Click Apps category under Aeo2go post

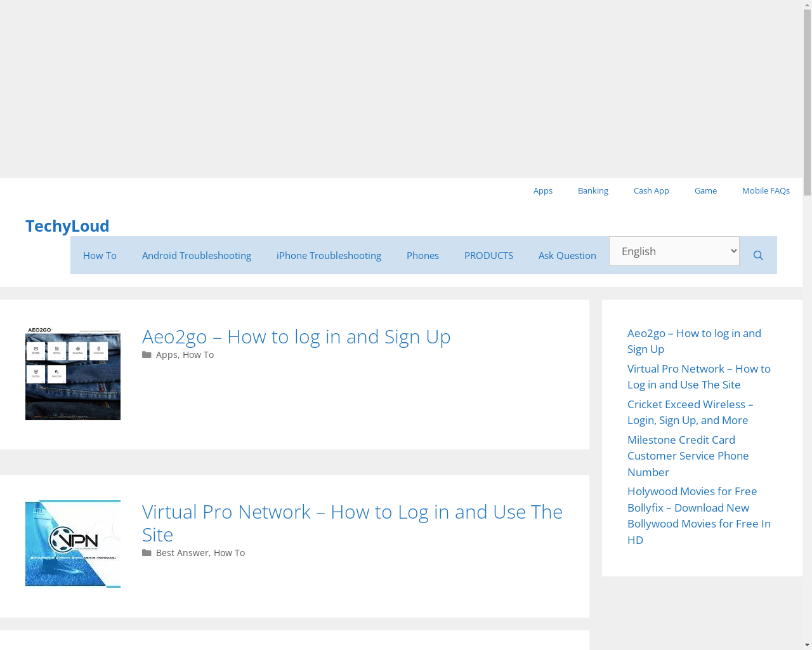pos(167,355)
